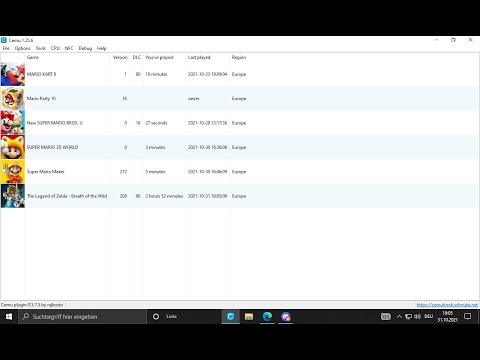Open the cemuhook website link
The height and width of the screenshot is (360, 480).
tap(447, 305)
